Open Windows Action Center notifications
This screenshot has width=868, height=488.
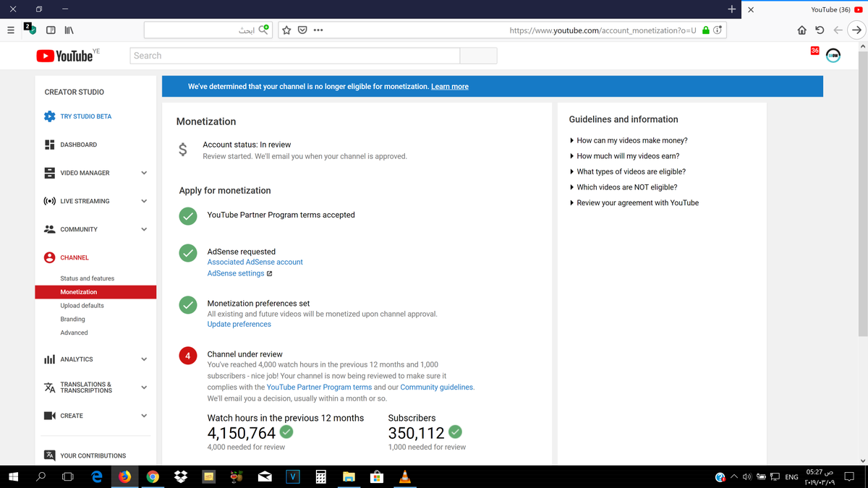coord(849,477)
